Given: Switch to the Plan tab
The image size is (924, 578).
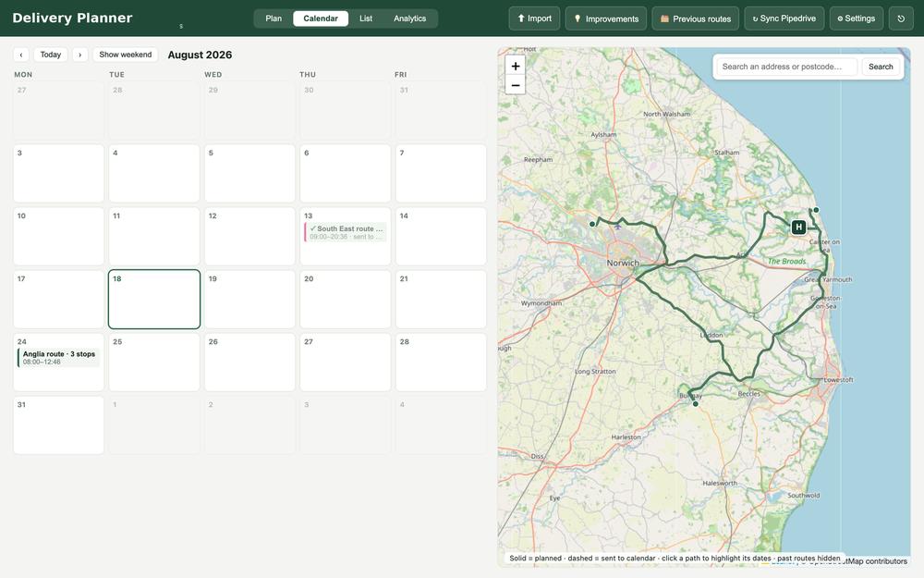Looking at the screenshot, I should tap(274, 18).
